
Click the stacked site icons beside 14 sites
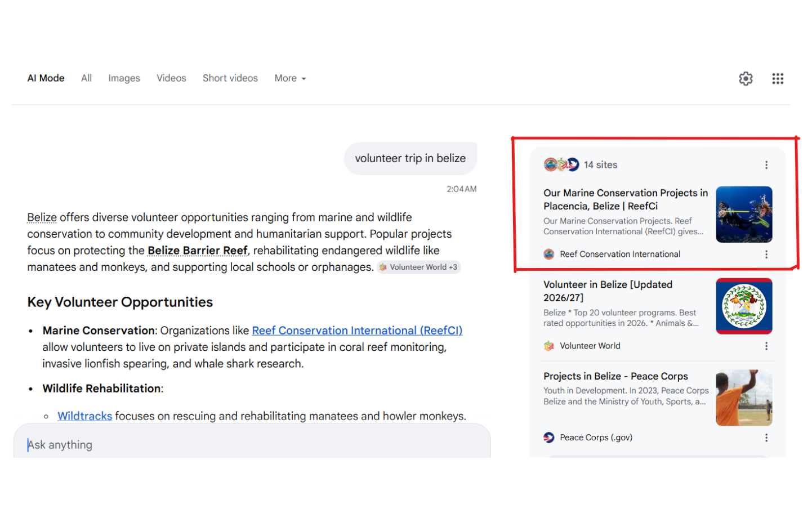click(x=561, y=164)
